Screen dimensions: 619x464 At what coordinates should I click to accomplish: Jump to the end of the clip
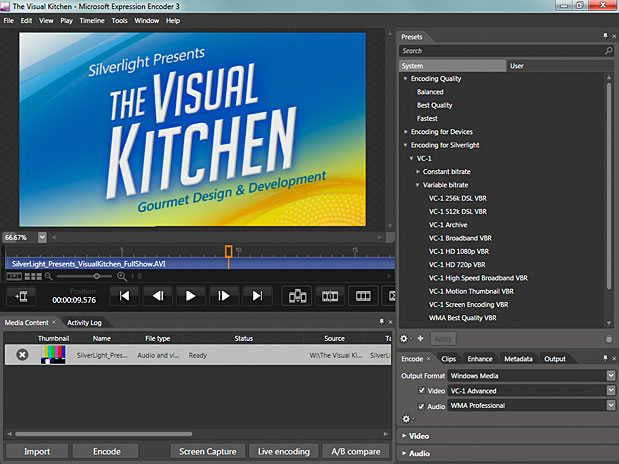(257, 296)
